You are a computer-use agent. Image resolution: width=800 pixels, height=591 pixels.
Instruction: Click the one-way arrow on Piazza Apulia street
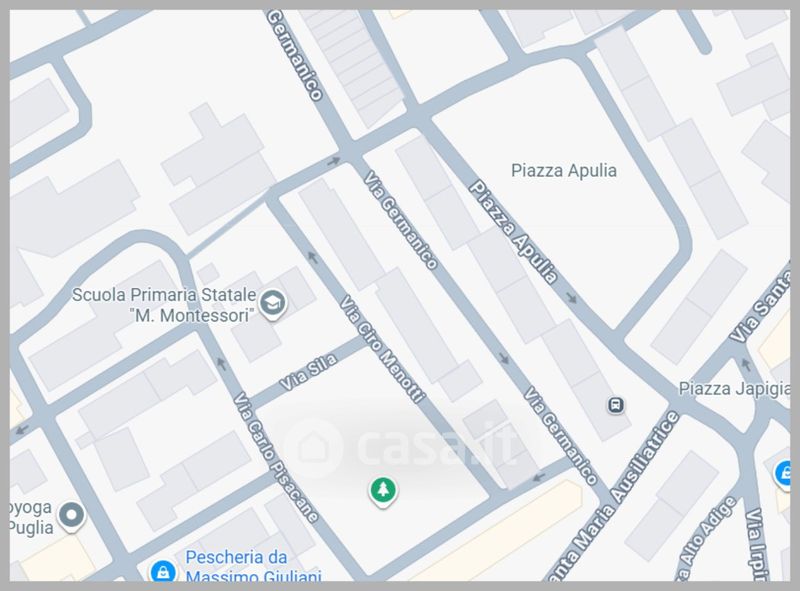tap(571, 298)
